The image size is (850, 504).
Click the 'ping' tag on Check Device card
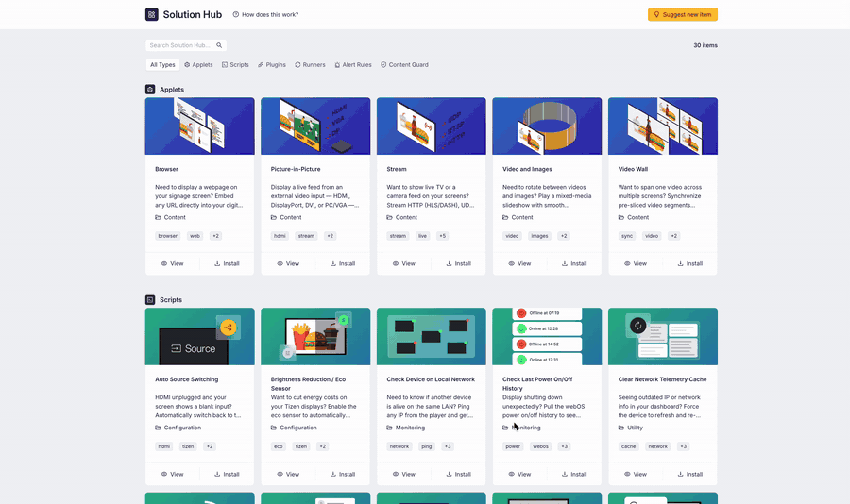coord(427,446)
